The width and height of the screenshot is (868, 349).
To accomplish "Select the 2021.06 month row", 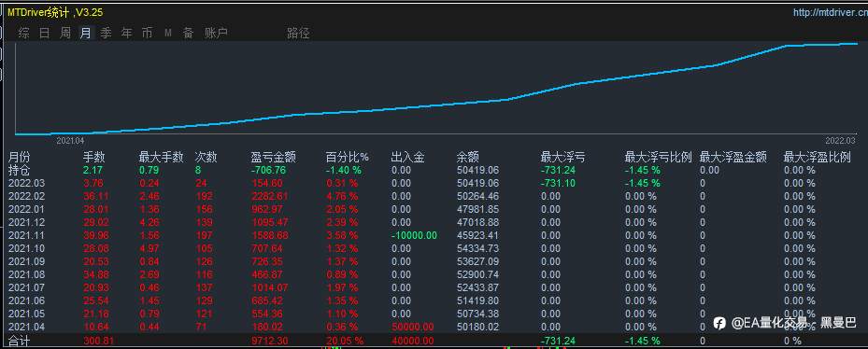I will point(434,300).
